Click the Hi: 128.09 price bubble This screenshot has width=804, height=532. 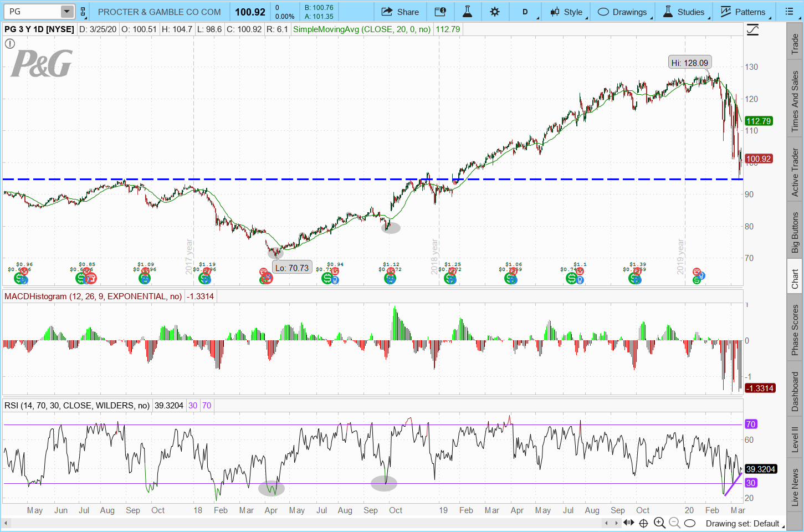pyautogui.click(x=690, y=63)
